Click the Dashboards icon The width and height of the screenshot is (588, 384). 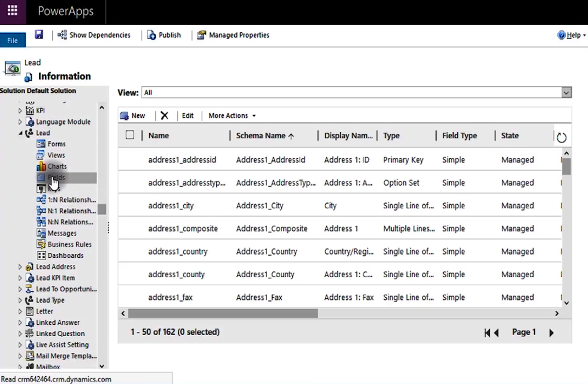click(x=41, y=256)
